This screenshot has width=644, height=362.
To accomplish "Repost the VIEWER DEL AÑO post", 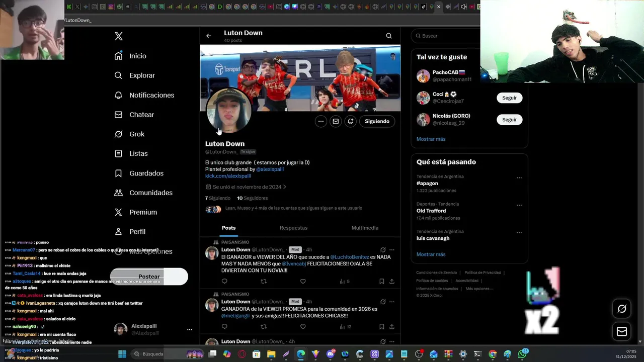I will click(x=264, y=282).
